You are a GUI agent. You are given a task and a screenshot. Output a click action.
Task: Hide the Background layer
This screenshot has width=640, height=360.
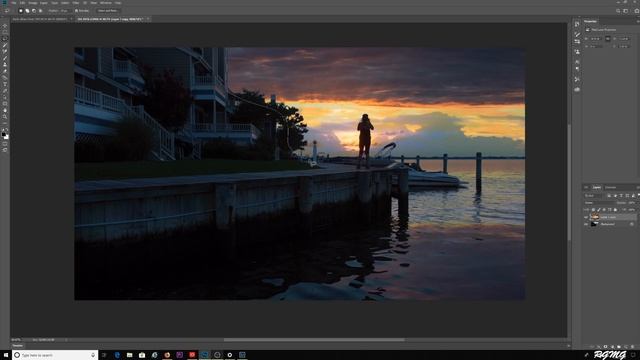click(x=586, y=224)
